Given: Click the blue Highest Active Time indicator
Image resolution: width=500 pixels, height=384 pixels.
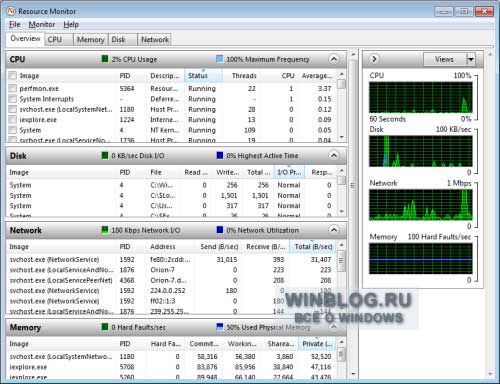Looking at the screenshot, I should [220, 155].
